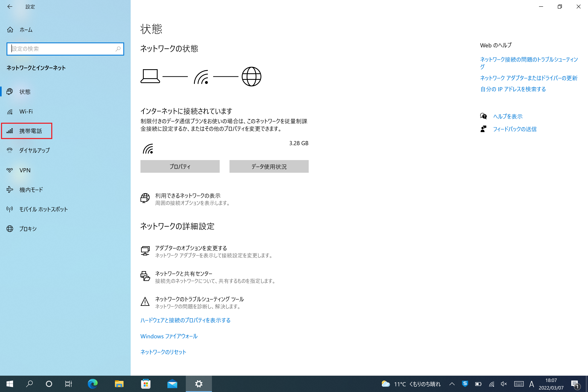Image resolution: width=588 pixels, height=392 pixels.
Task: Click the Wi-Fi icon beside 3.28 GB
Action: [148, 149]
